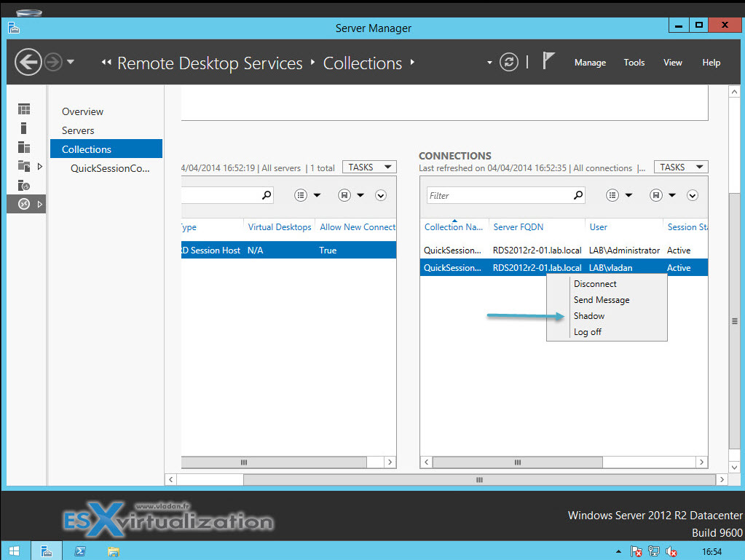Open the IIS sidebar icon
The width and height of the screenshot is (745, 560).
[24, 185]
